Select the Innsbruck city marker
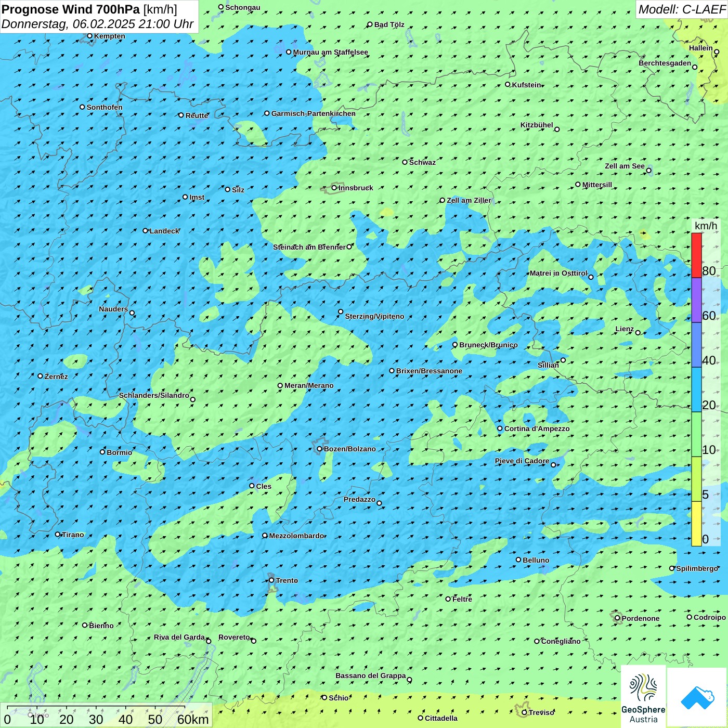728x728 pixels. point(334,188)
